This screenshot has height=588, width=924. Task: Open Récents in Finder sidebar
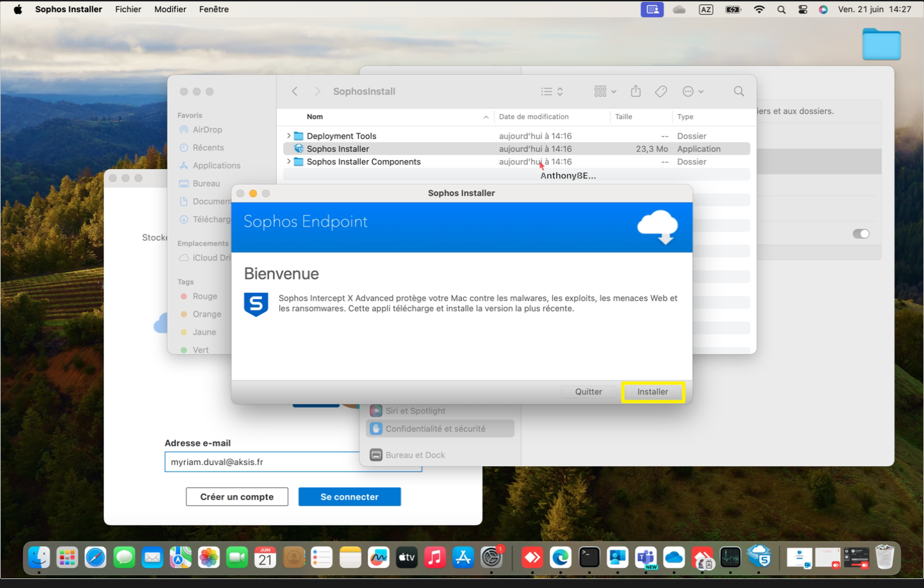[x=201, y=147]
